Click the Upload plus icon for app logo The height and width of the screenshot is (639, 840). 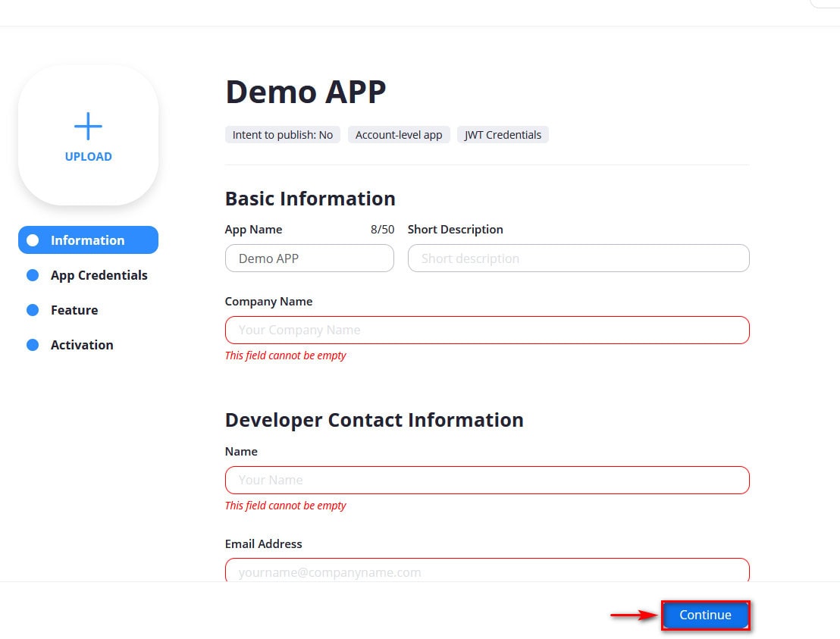[x=88, y=126]
